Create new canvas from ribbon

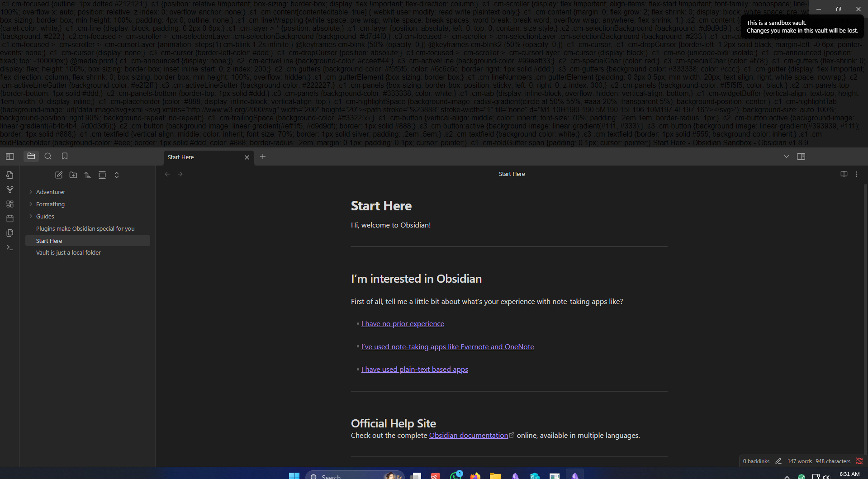pyautogui.click(x=10, y=204)
